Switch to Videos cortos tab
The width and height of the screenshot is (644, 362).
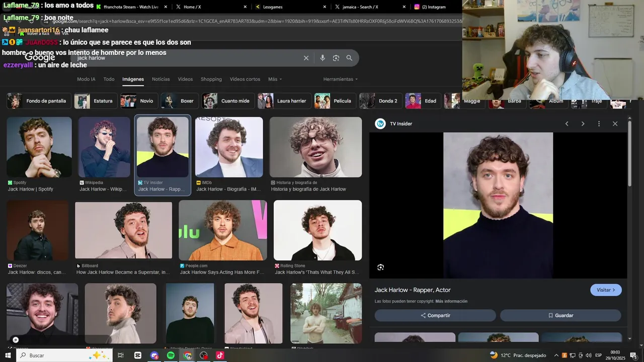[245, 79]
